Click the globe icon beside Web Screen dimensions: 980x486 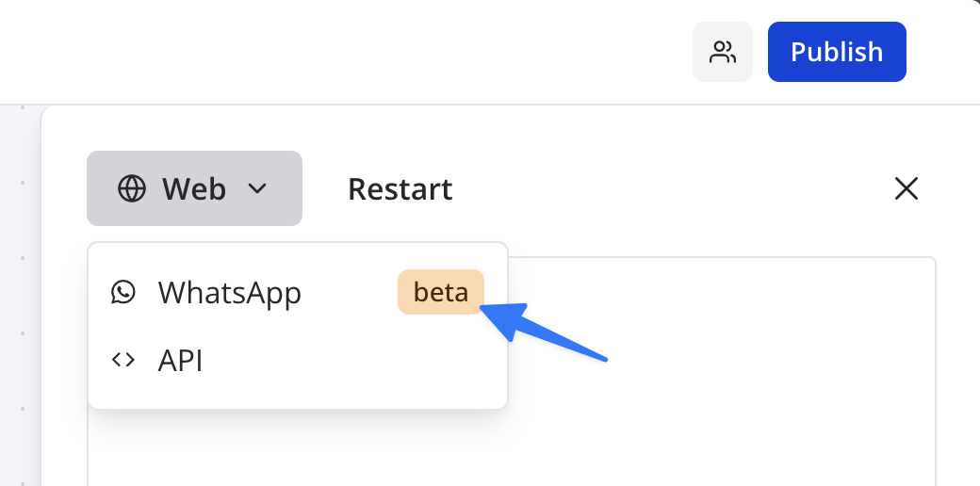coord(131,188)
